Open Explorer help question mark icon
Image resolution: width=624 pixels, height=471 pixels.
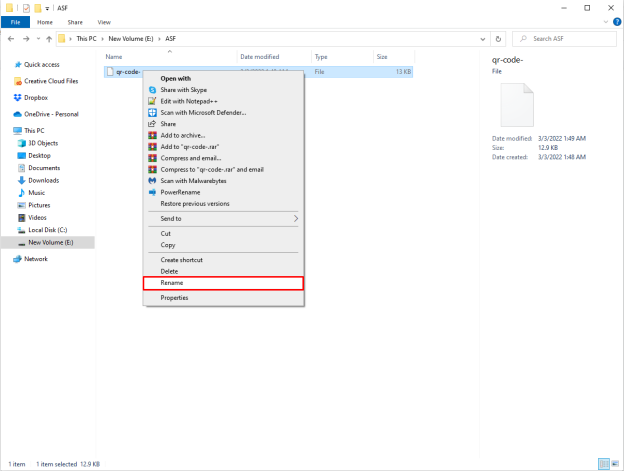(617, 22)
